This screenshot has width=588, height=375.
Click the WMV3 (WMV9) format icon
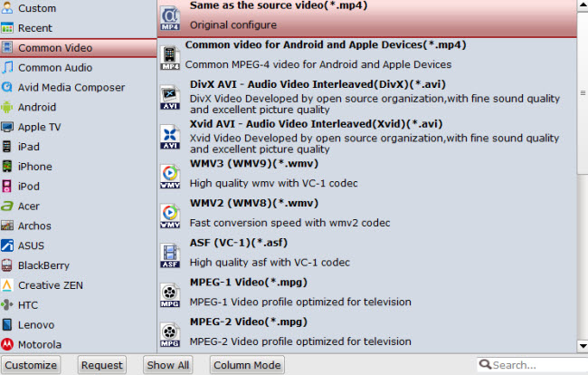170,177
